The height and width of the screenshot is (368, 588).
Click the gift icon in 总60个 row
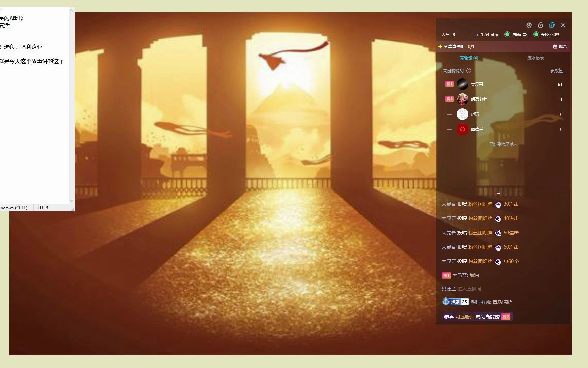pyautogui.click(x=498, y=262)
